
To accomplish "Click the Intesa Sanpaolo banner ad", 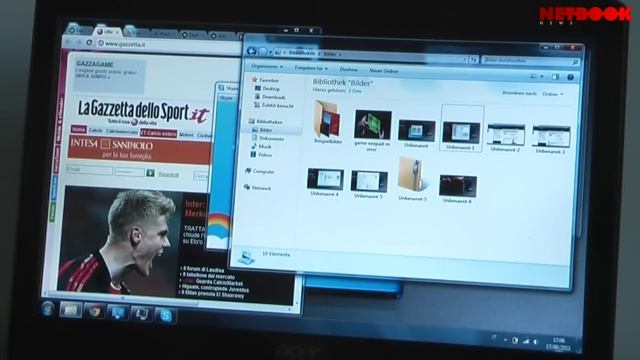I will (x=140, y=150).
